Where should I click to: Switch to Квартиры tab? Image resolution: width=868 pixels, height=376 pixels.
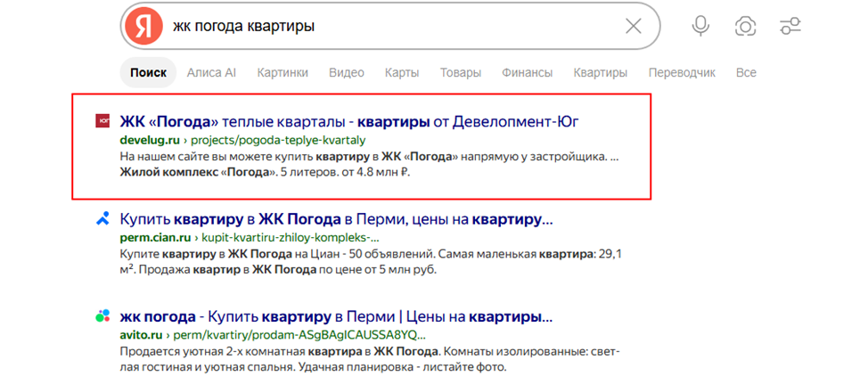[600, 72]
